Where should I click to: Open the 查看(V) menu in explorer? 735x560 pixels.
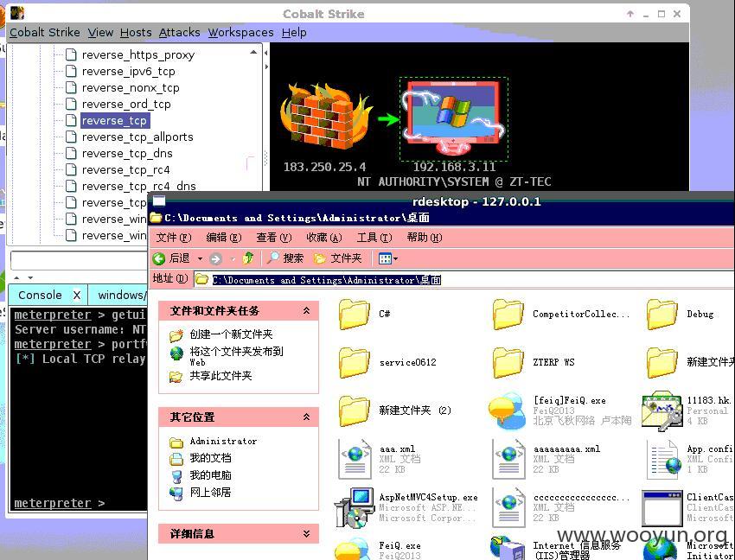tap(274, 238)
